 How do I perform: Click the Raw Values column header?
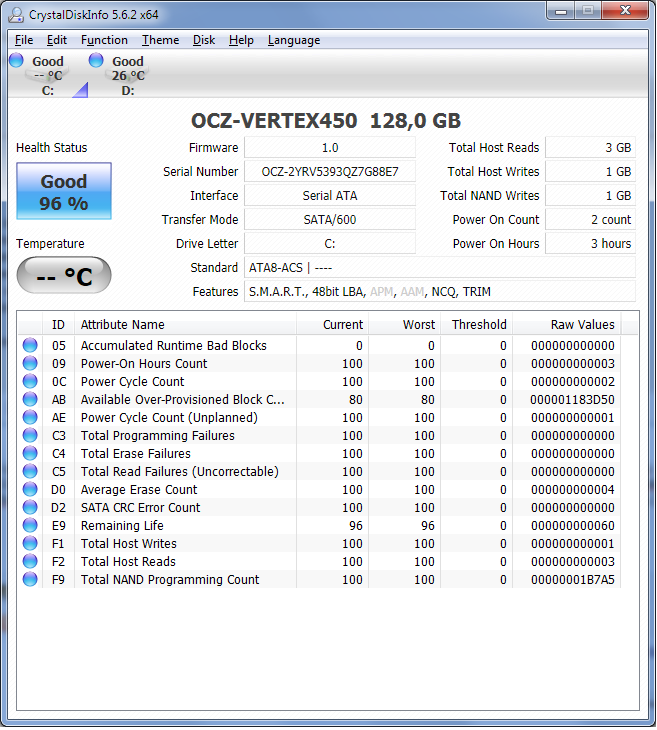(567, 324)
